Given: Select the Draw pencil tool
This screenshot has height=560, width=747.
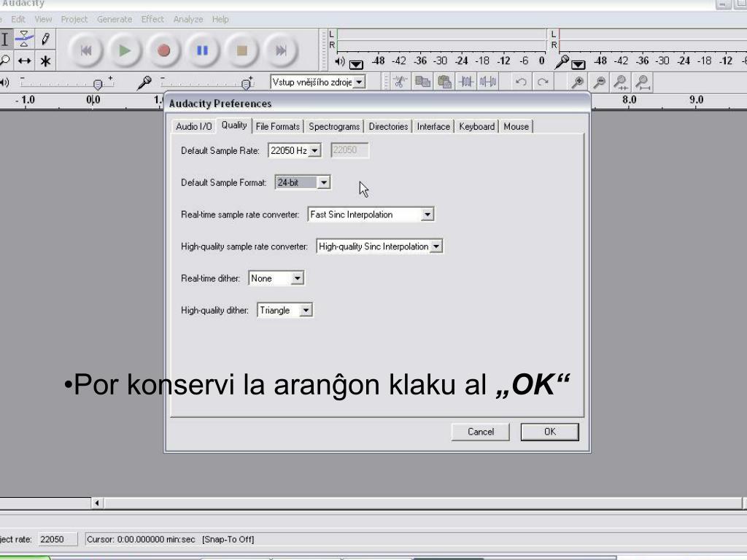Looking at the screenshot, I should tap(45, 39).
